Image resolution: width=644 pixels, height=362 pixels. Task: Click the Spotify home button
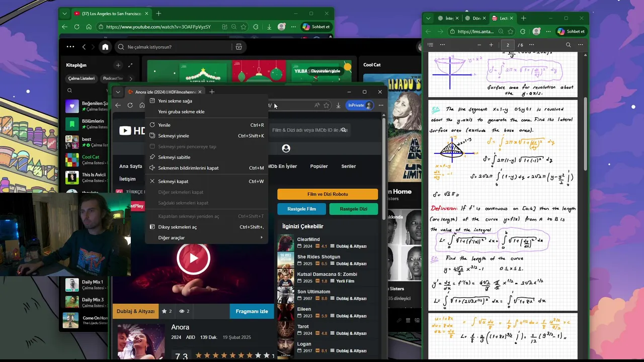pyautogui.click(x=105, y=47)
